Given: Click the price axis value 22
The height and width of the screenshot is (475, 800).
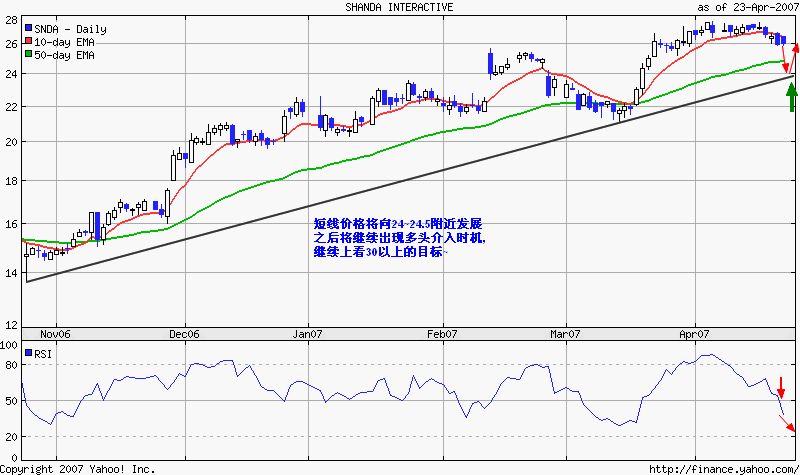Looking at the screenshot, I should (x=11, y=107).
